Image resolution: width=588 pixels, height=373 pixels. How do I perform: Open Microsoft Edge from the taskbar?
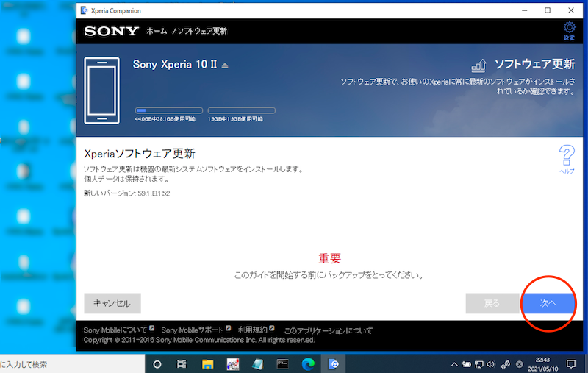click(x=308, y=363)
